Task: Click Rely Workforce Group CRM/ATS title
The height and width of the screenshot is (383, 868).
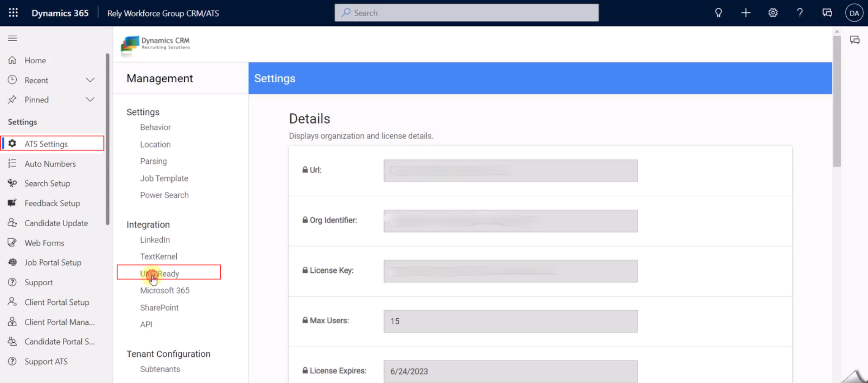Action: pos(163,13)
